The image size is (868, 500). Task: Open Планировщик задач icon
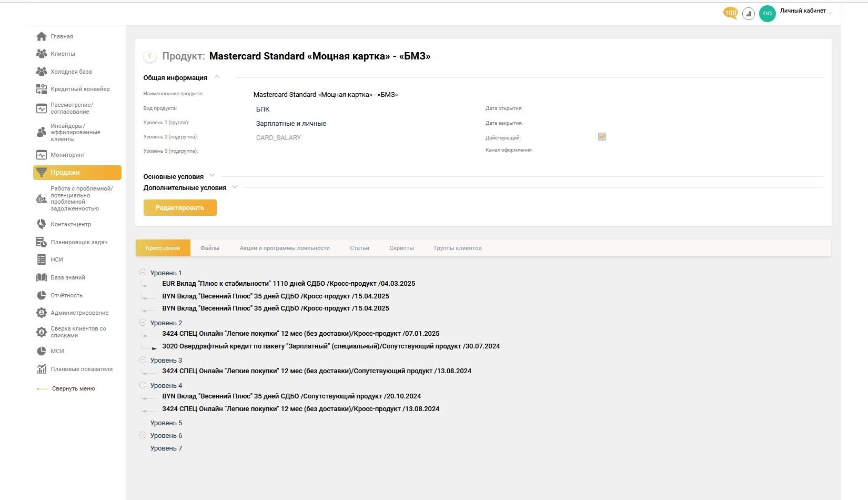[x=42, y=242]
